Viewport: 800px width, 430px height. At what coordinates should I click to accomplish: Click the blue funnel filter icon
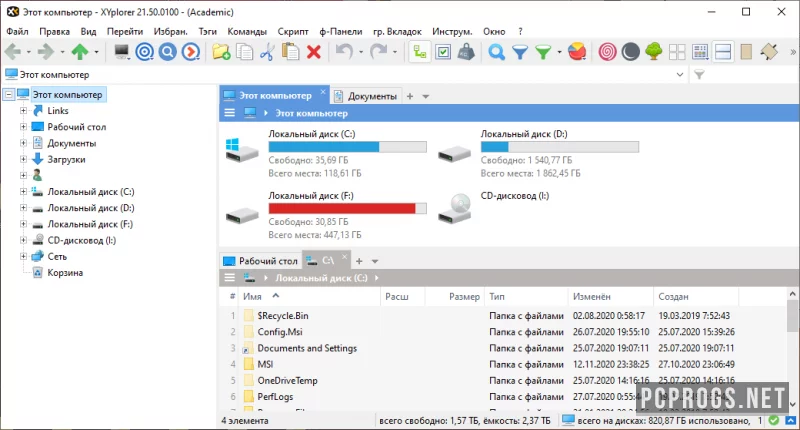[x=520, y=52]
